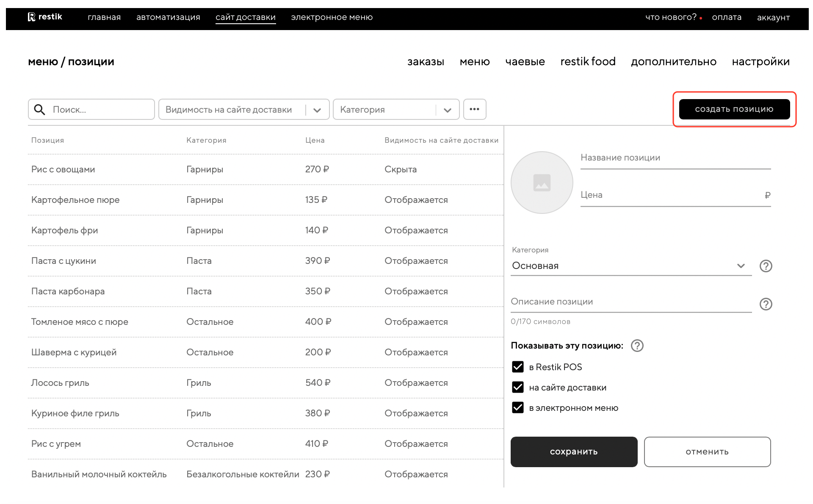Expand the 'Видимость на сайте доставки' filter
The height and width of the screenshot is (504, 813).
click(317, 110)
